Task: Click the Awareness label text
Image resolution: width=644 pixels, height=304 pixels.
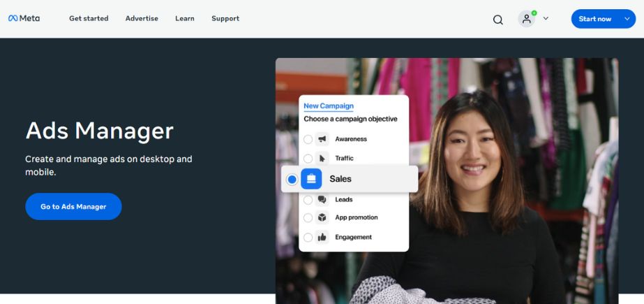Action: [x=351, y=139]
